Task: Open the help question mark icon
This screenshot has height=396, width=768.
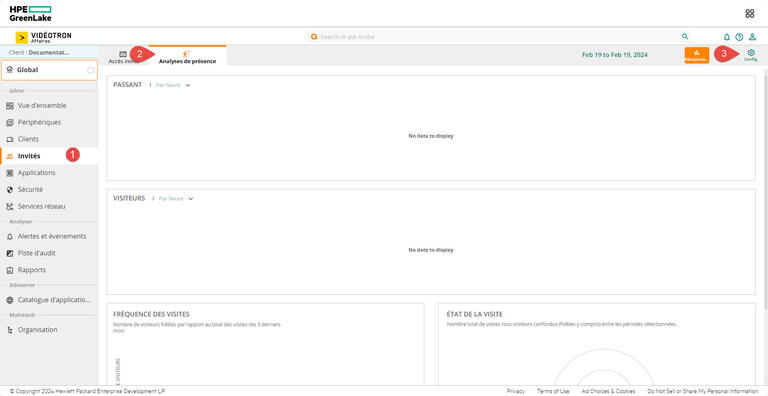Action: (739, 37)
